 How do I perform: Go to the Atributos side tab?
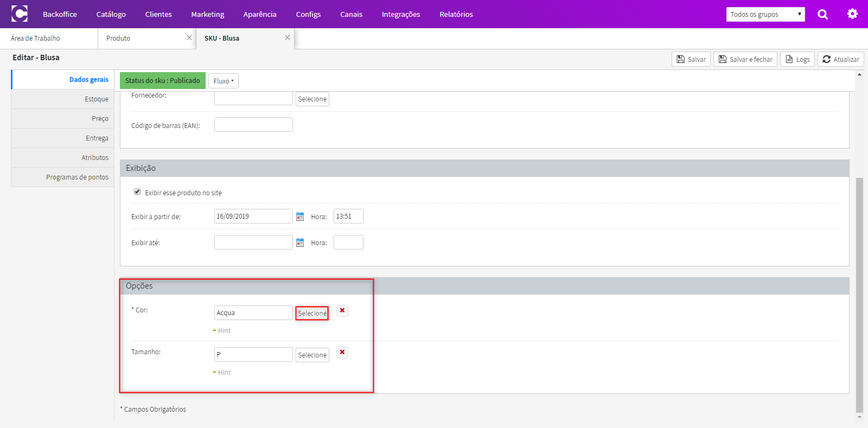click(63, 158)
